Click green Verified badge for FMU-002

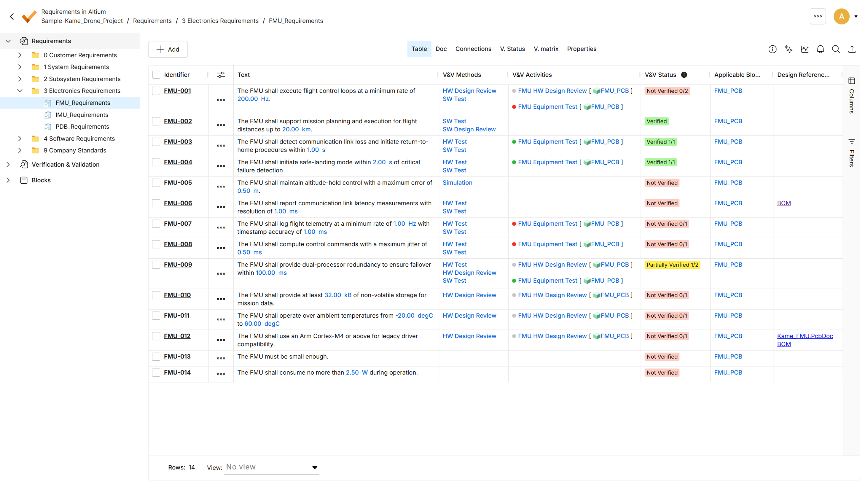656,121
